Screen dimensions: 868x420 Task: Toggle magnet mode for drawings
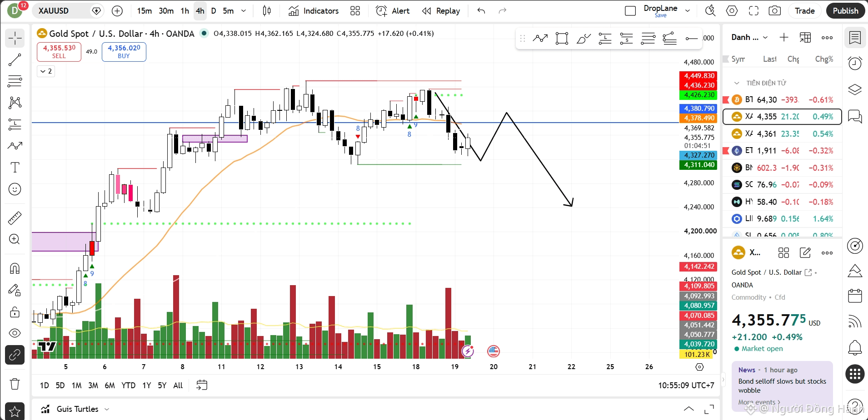[15, 268]
